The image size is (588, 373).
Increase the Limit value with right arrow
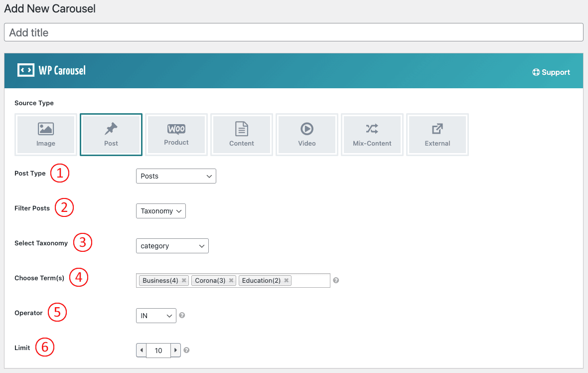pyautogui.click(x=175, y=351)
